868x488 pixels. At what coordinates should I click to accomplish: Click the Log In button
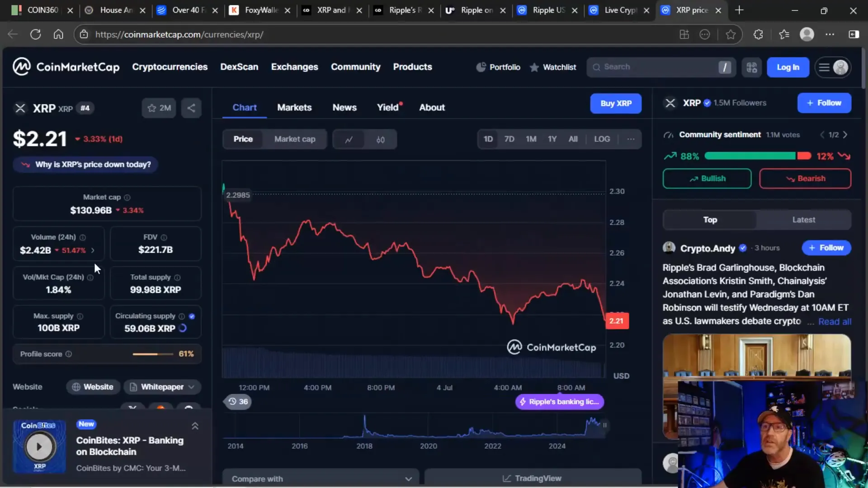point(788,67)
